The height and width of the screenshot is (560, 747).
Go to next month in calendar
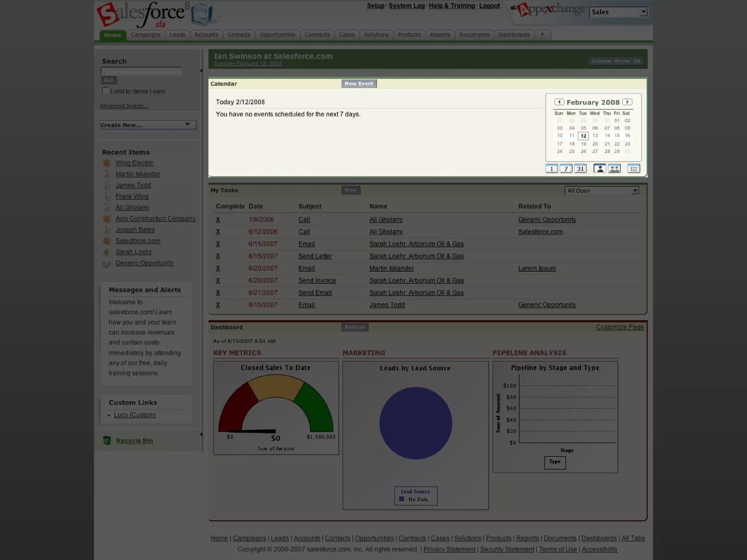pyautogui.click(x=627, y=102)
